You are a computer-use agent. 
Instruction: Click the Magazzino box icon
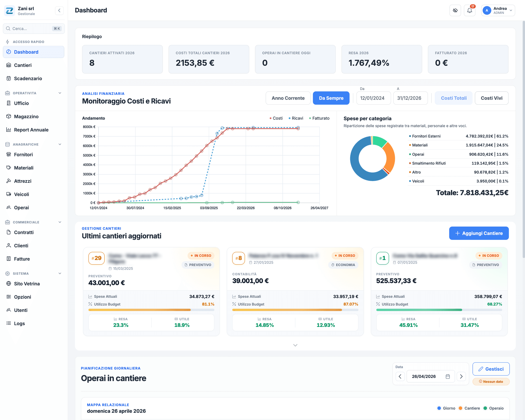tap(9, 116)
